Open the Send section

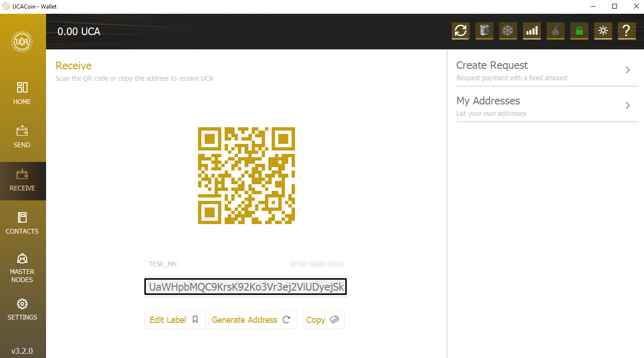tap(22, 137)
